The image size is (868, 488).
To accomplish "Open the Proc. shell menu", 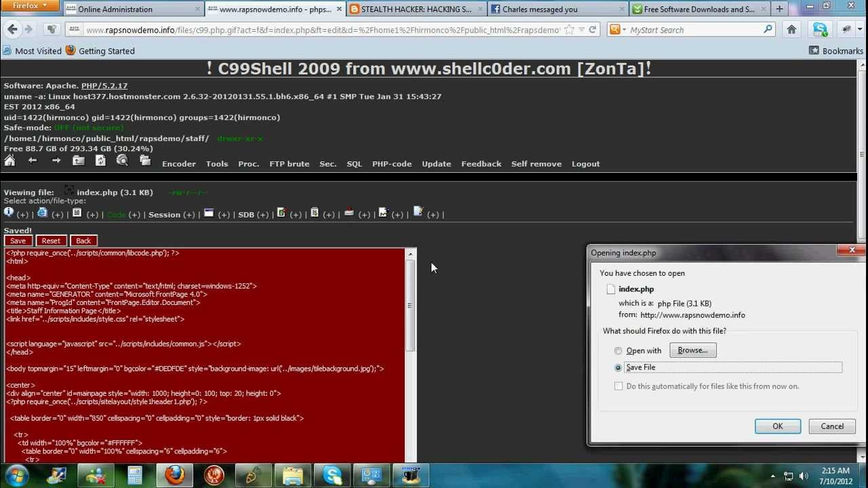I will (248, 164).
